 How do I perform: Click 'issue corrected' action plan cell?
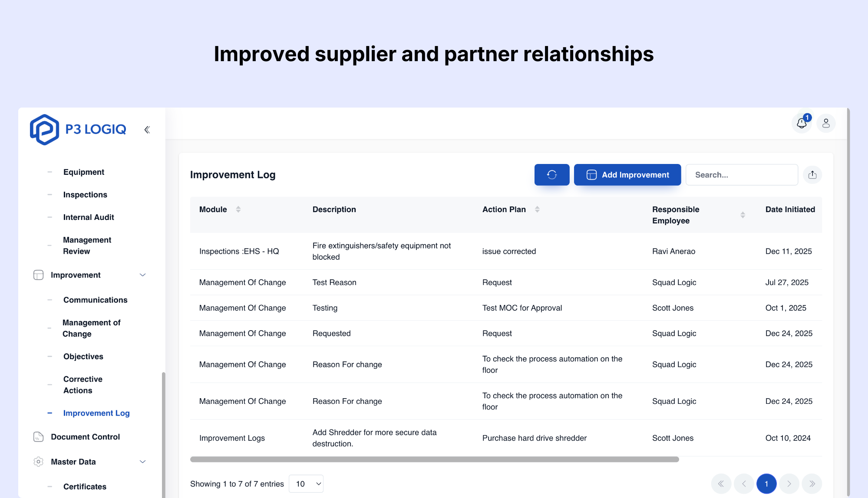click(509, 252)
